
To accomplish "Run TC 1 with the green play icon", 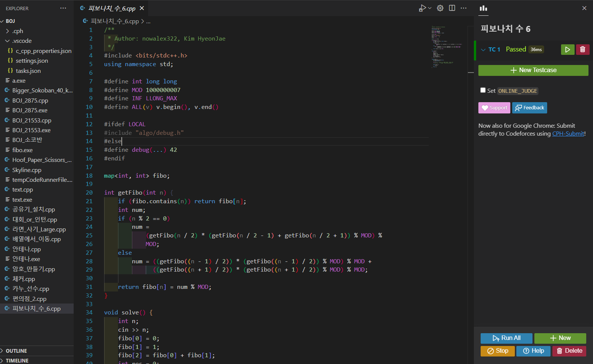I will [x=567, y=50].
